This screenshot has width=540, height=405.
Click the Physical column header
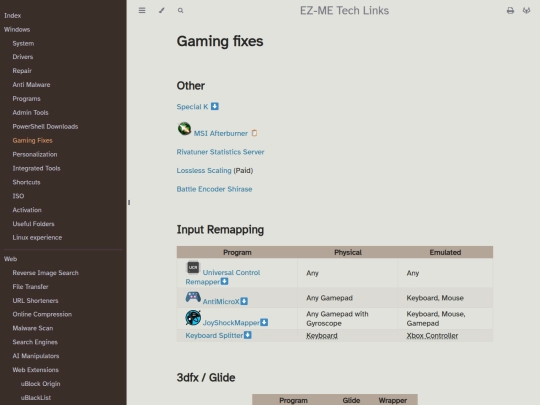coord(348,252)
